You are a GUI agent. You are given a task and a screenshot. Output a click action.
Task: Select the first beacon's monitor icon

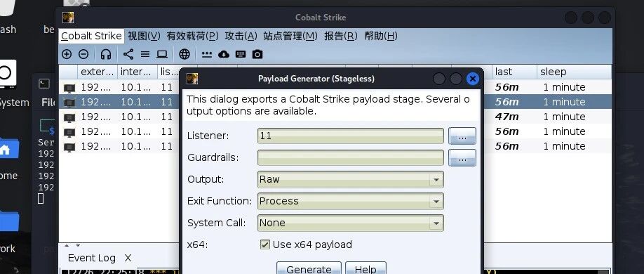(69, 88)
